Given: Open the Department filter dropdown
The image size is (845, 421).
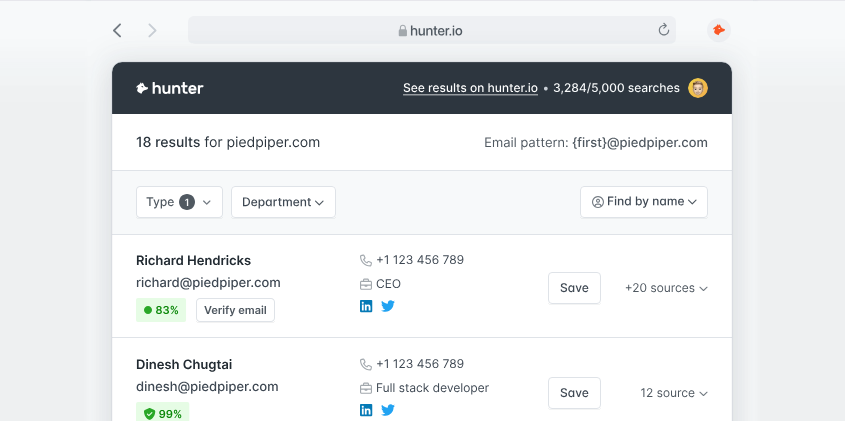Looking at the screenshot, I should (283, 202).
